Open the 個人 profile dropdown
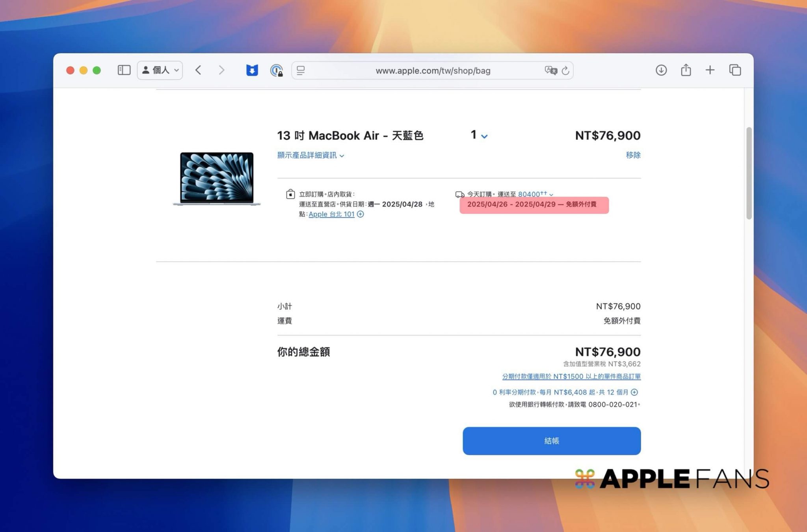Screen dimensions: 807x532 160,70
